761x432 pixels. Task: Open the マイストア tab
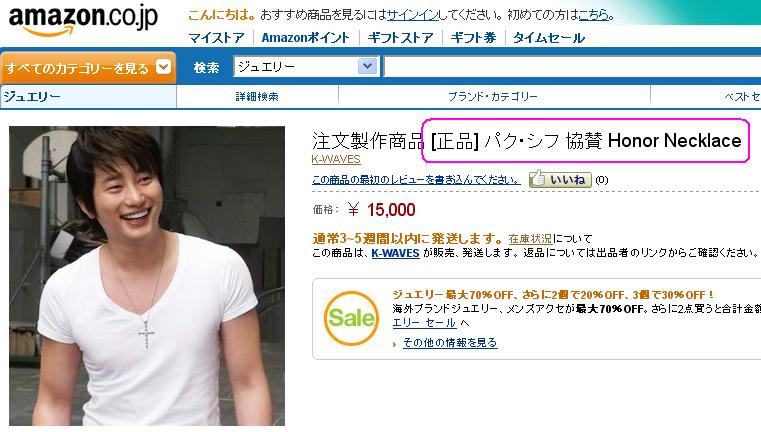pos(216,37)
